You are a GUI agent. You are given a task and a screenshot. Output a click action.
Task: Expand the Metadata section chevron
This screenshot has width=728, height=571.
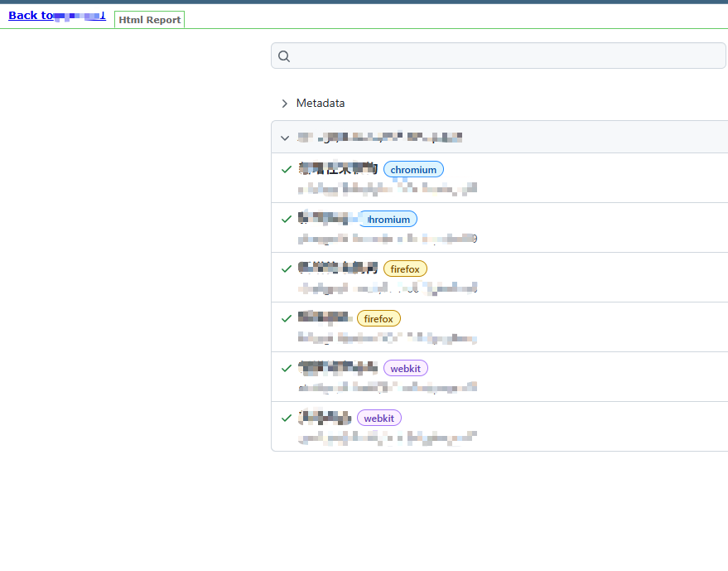284,104
